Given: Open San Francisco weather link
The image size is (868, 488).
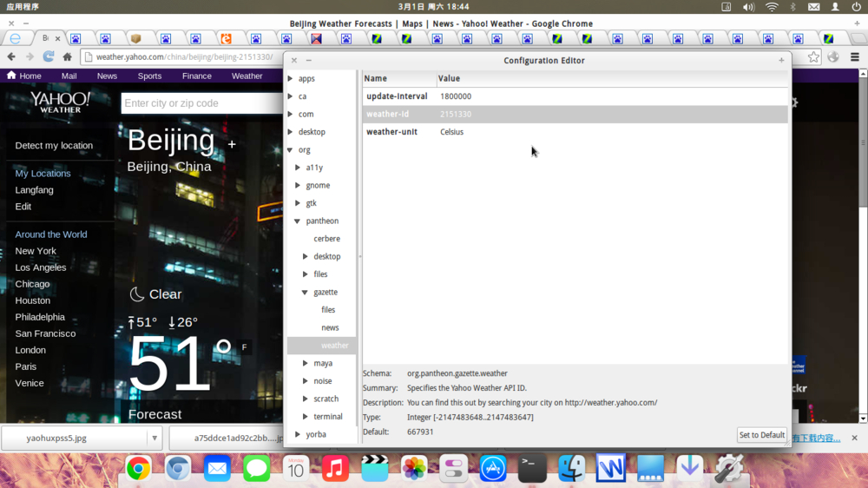Looking at the screenshot, I should point(45,333).
